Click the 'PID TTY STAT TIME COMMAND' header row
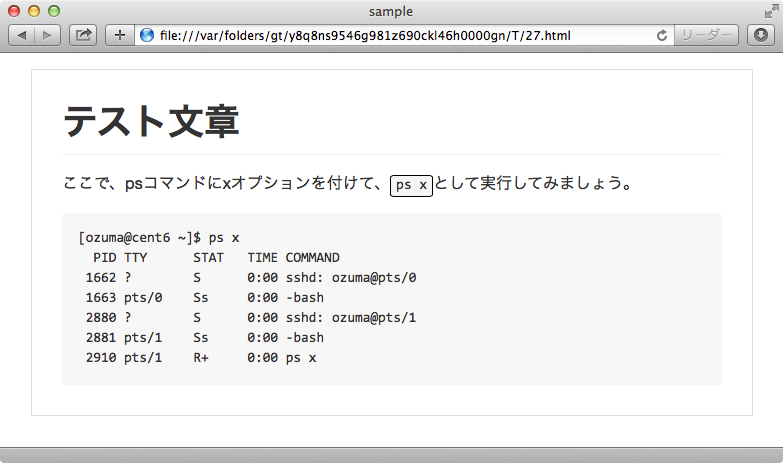 pyautogui.click(x=216, y=258)
